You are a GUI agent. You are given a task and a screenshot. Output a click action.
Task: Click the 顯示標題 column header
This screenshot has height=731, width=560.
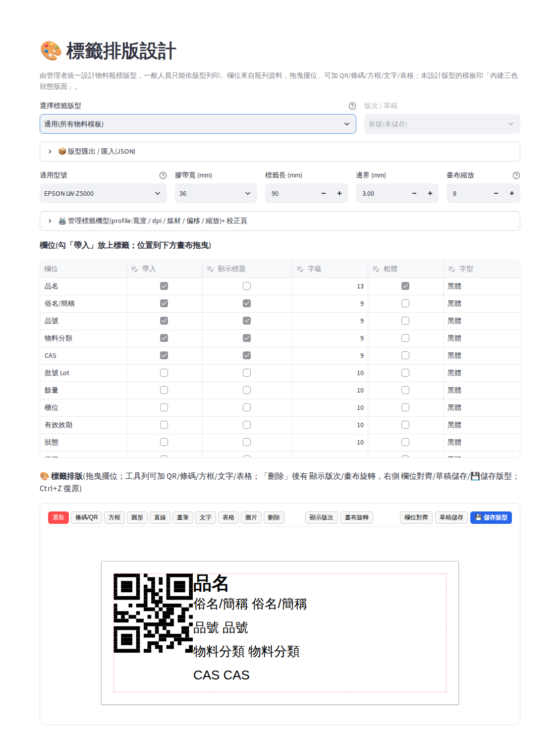pos(247,269)
